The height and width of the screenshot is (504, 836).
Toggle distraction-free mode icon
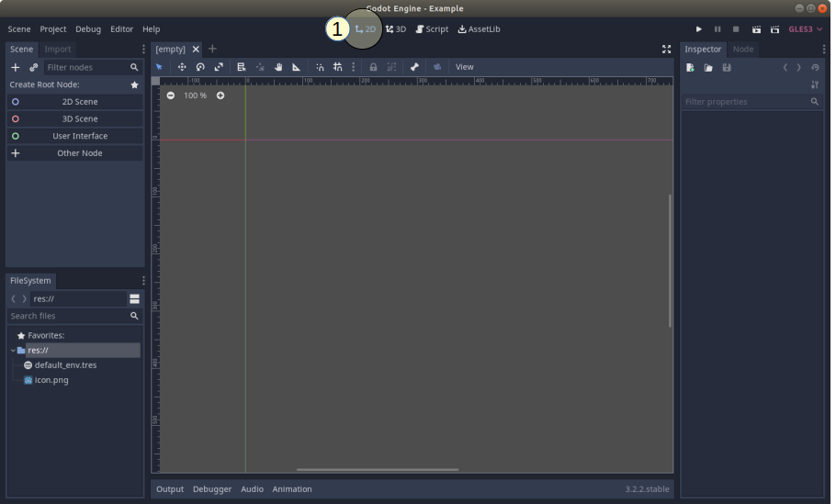[666, 49]
